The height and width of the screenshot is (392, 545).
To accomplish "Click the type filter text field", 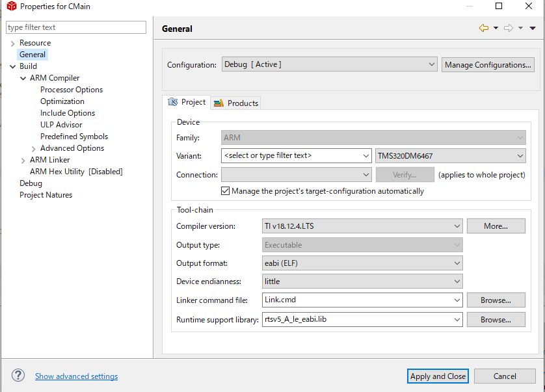I will click(x=76, y=27).
